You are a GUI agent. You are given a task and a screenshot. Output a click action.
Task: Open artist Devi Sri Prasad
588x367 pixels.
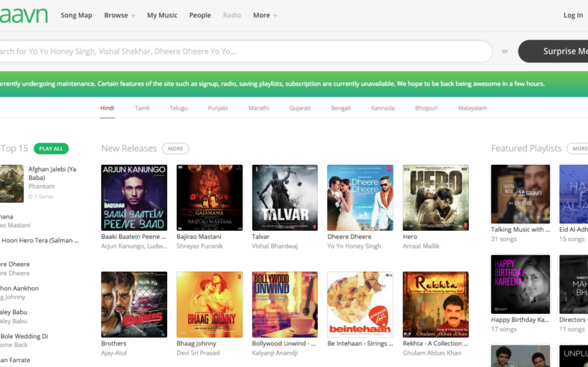pyautogui.click(x=198, y=353)
